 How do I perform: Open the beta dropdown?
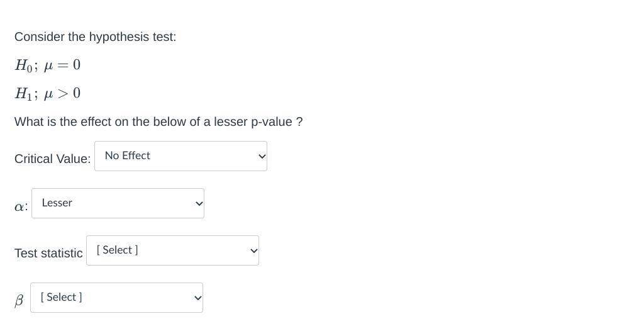click(116, 298)
